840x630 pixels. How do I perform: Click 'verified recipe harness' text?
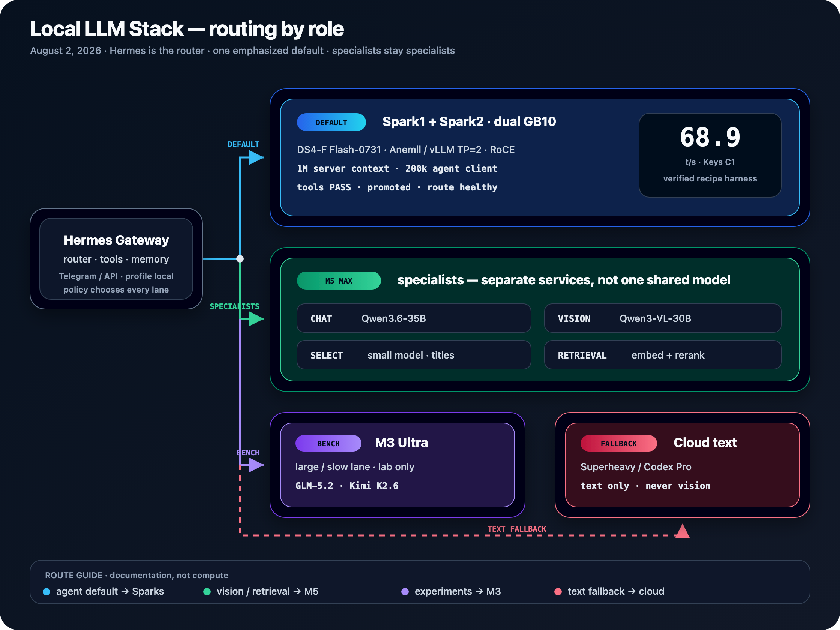(x=710, y=178)
